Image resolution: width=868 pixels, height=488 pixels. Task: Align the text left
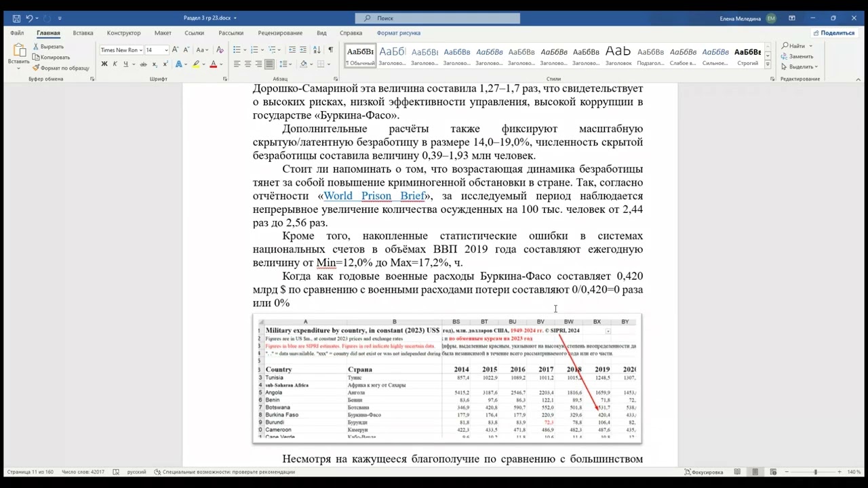tap(237, 64)
